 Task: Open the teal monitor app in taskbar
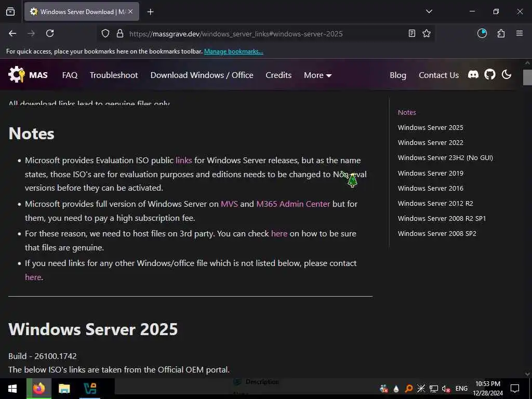point(90,389)
